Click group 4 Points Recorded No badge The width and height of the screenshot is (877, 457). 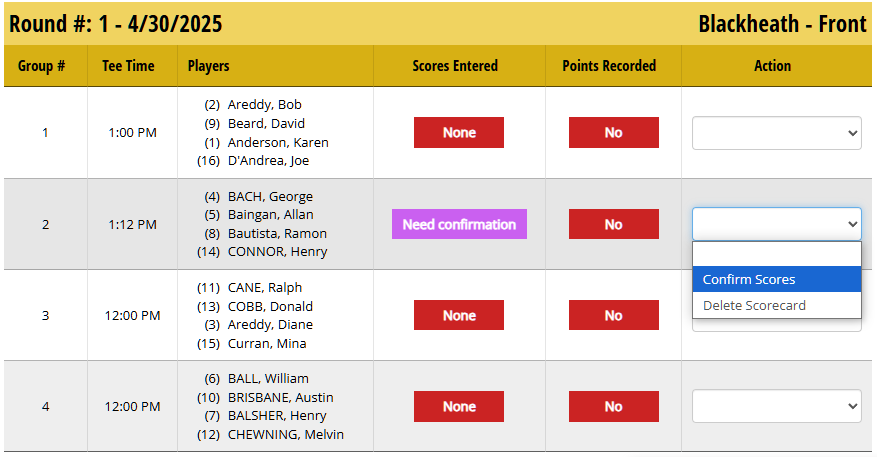pos(613,406)
